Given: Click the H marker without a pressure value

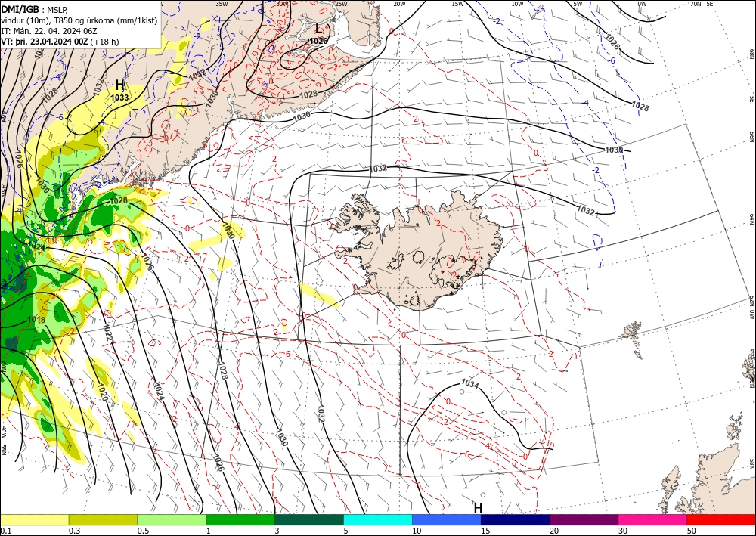Looking at the screenshot, I should (x=478, y=508).
